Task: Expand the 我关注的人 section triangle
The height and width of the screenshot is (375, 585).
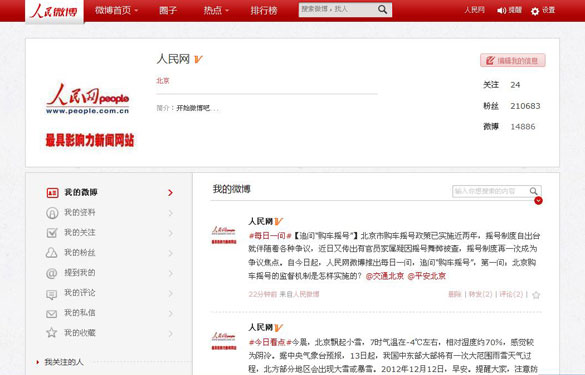Action: pyautogui.click(x=38, y=362)
